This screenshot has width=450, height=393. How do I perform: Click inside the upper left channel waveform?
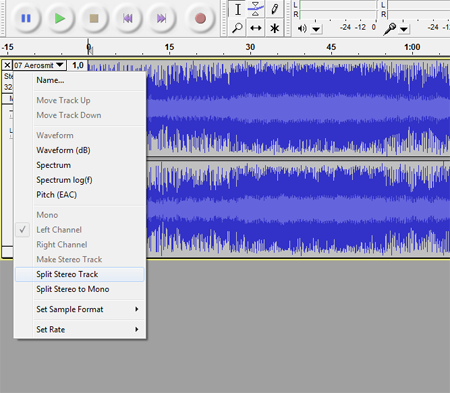click(x=298, y=108)
